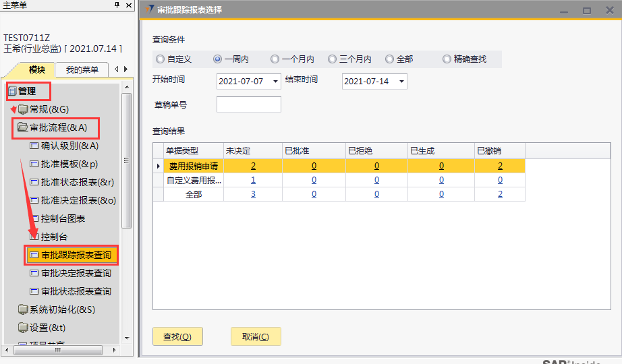Viewport: 622px width, 364px height.
Task: Click the 设置(&t) folder icon
Action: coord(24,328)
